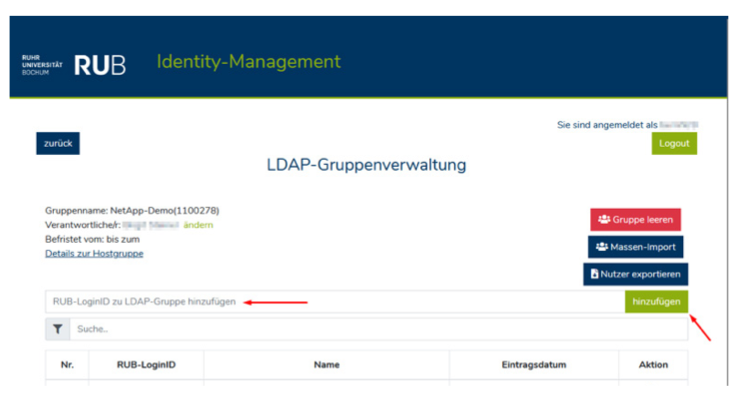
Task: Click into the Suche search field
Action: (378, 329)
